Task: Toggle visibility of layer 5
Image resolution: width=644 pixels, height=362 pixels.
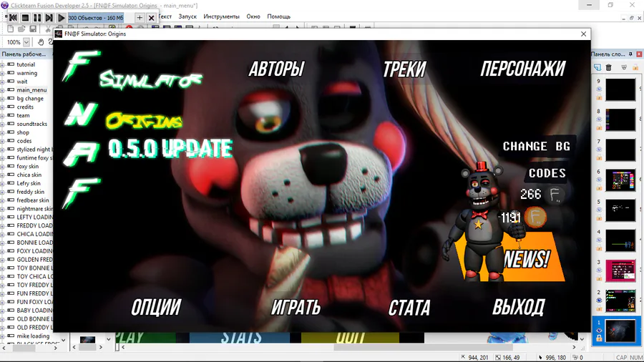Action: (x=599, y=210)
